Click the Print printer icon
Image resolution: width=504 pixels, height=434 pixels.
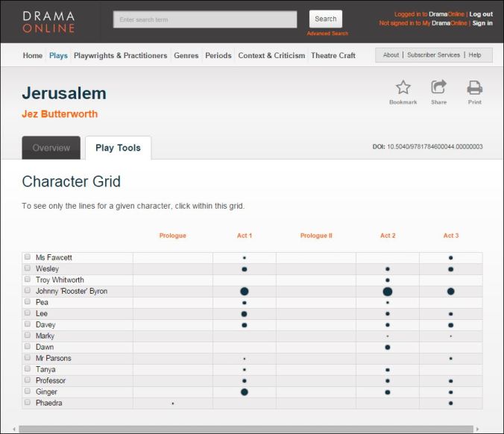point(475,87)
